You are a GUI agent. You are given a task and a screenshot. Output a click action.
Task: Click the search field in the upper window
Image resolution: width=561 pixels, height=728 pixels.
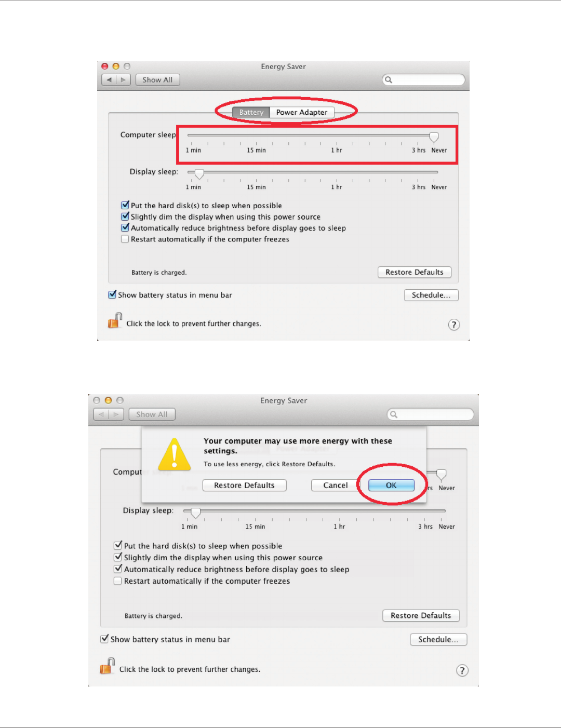pos(423,79)
